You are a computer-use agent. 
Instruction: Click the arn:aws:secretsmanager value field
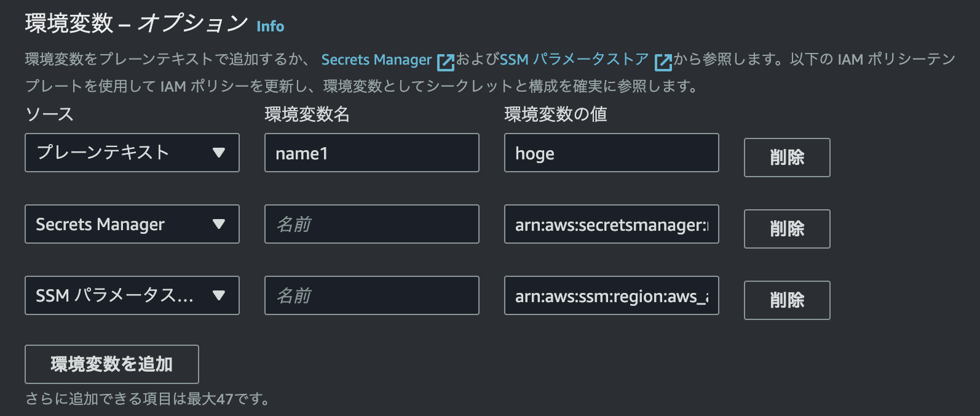(x=612, y=224)
